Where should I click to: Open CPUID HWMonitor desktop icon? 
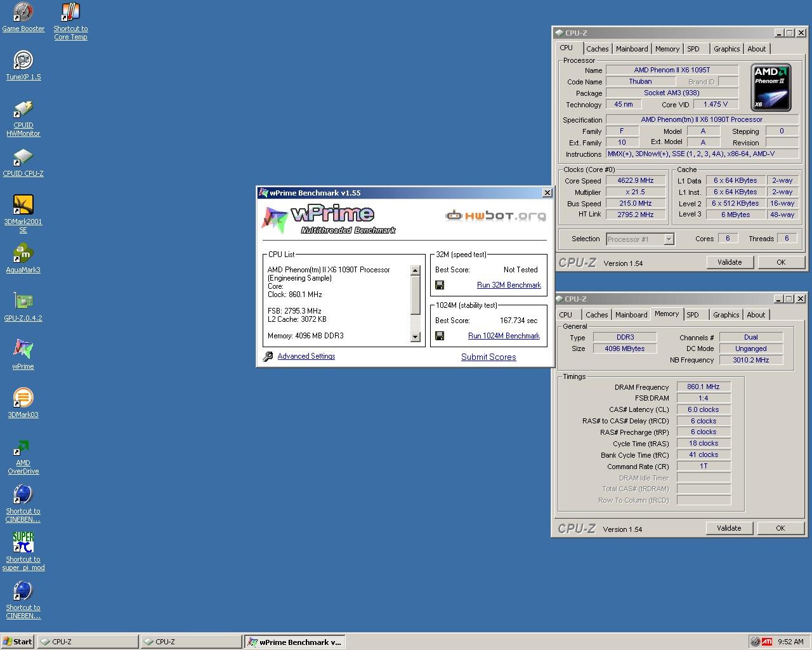pos(23,118)
